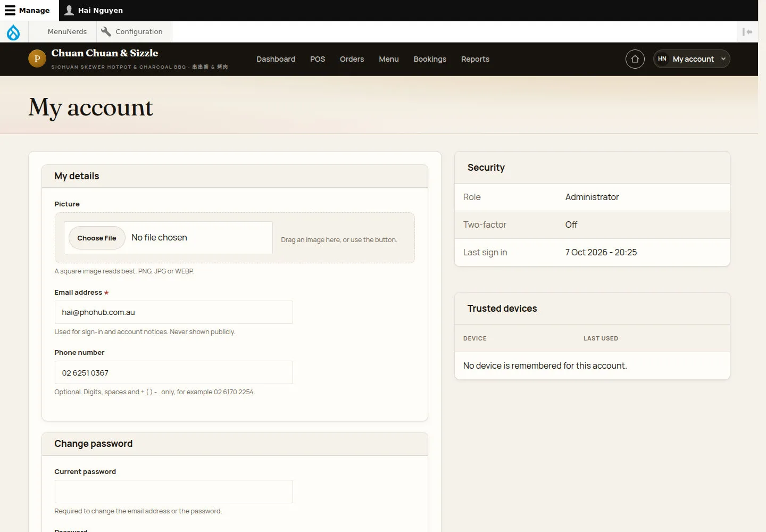Viewport: 766px width, 532px height.
Task: Click the Chuan Chuan & Sizzle site name
Action: 105,53
